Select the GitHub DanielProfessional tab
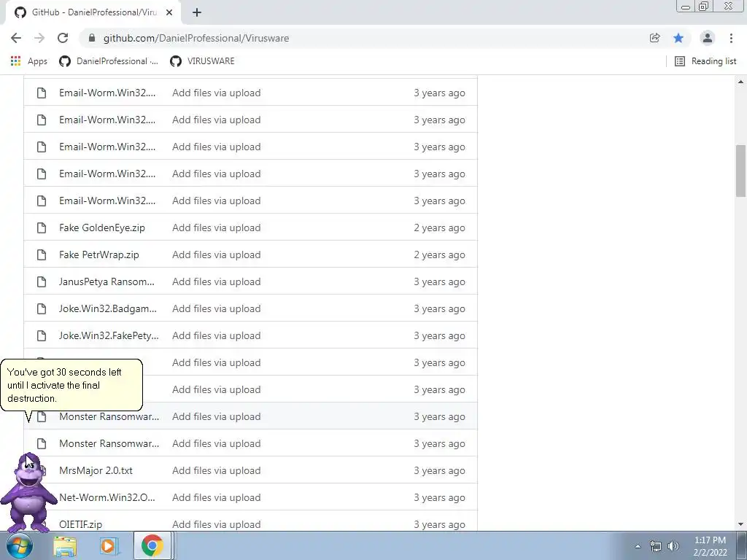The width and height of the screenshot is (747, 560). [x=93, y=12]
